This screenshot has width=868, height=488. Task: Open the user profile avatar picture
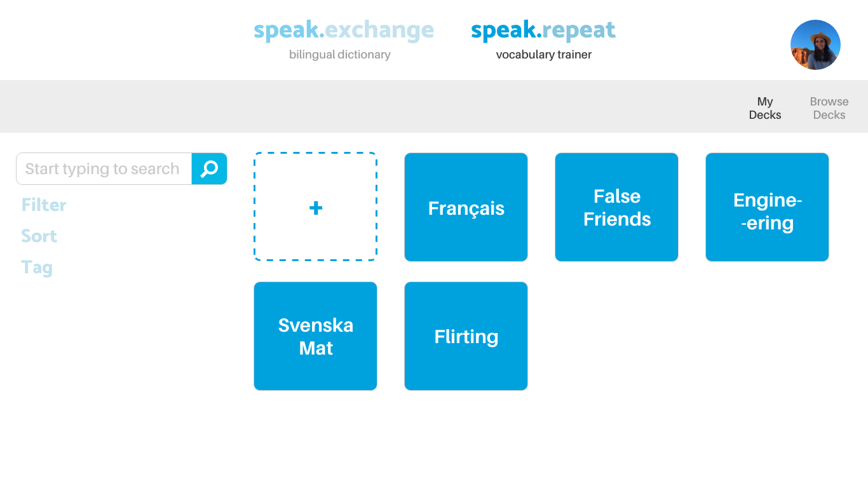point(815,44)
